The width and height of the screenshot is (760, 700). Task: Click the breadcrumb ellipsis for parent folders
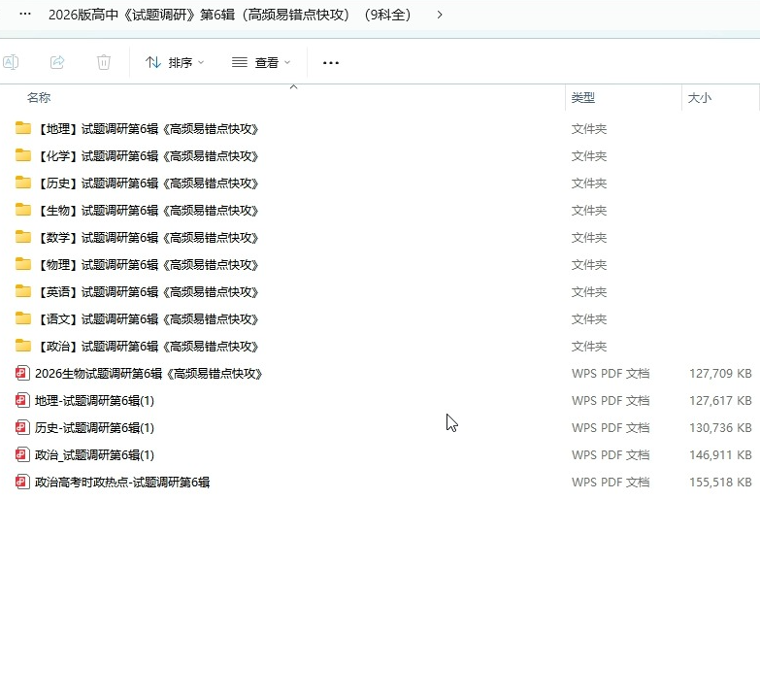click(x=25, y=15)
